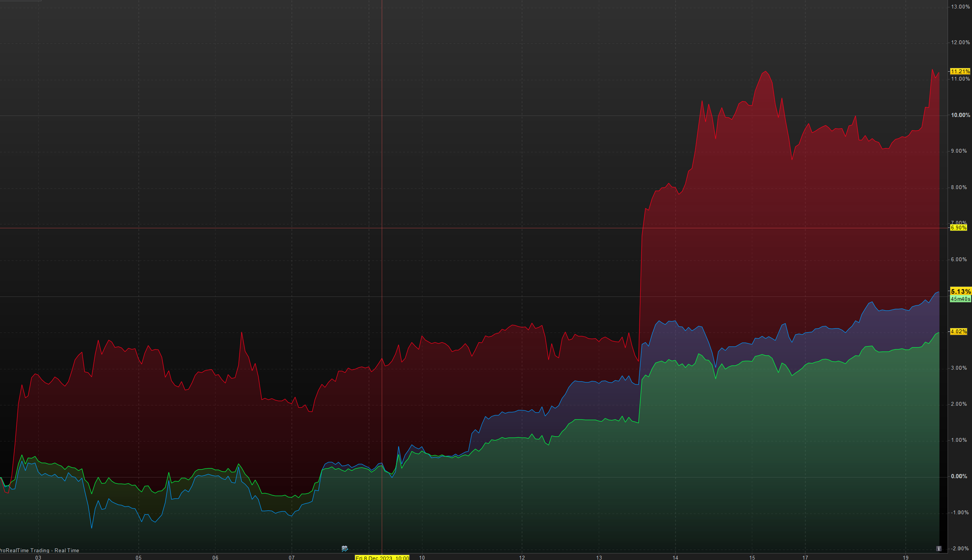Click the calendar event icon on time axis

click(x=345, y=548)
